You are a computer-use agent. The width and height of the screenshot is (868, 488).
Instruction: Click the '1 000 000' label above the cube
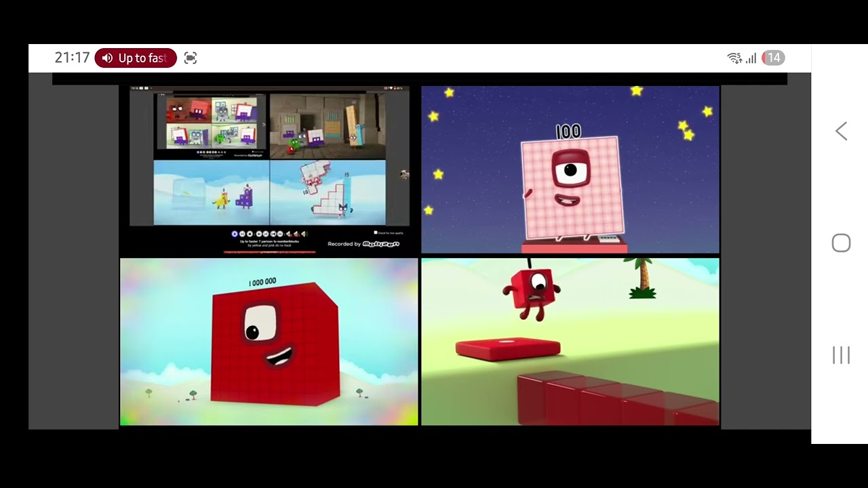(x=262, y=282)
